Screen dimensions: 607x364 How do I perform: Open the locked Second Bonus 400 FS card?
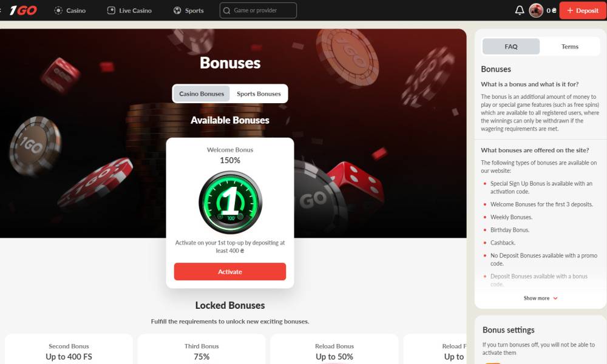(69, 349)
